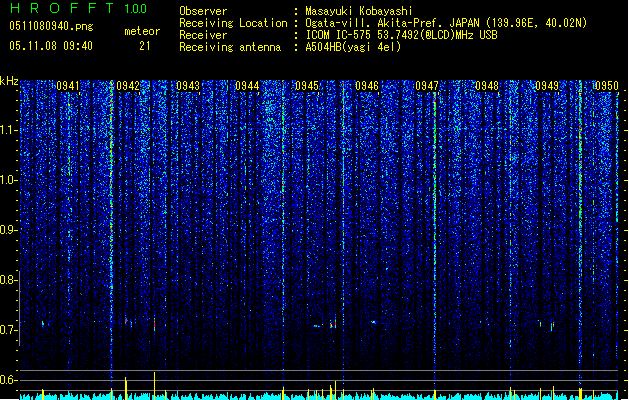Click the 0949 time marker
This screenshot has height=400, width=629.
pos(547,86)
